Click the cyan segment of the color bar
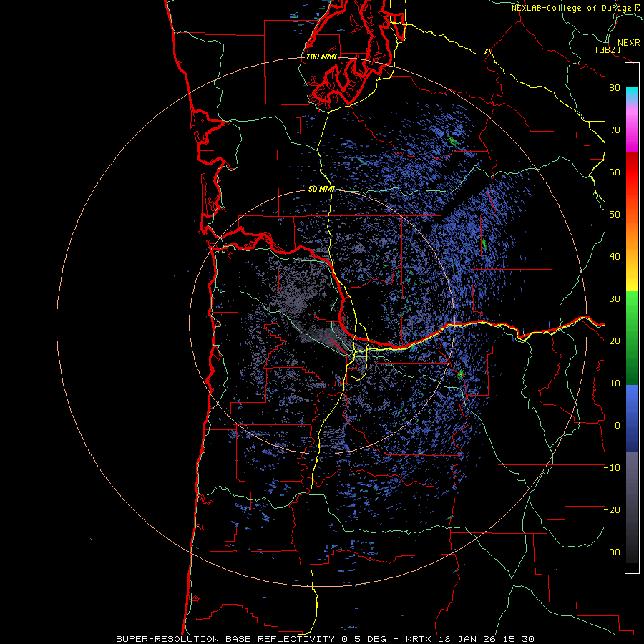The width and height of the screenshot is (644, 644). 632,94
